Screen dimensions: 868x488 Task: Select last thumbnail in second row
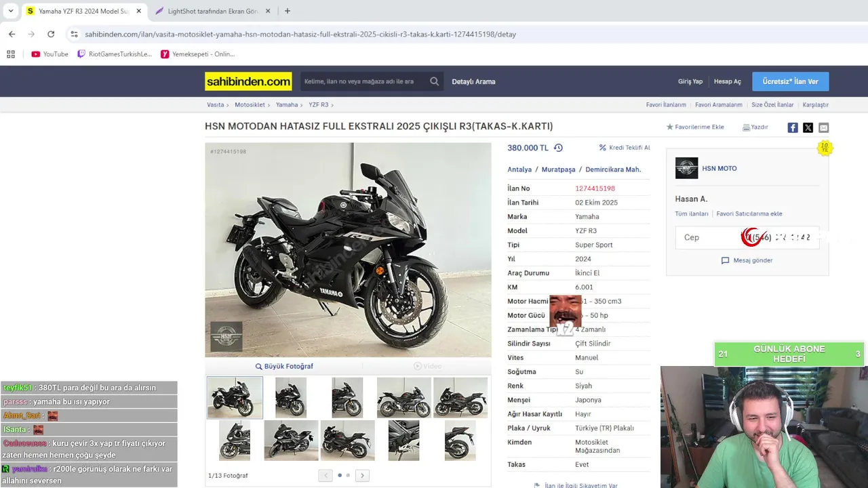point(460,441)
